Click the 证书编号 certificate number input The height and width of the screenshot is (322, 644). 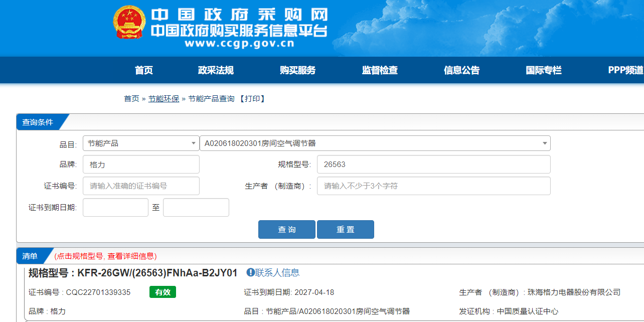coord(141,186)
